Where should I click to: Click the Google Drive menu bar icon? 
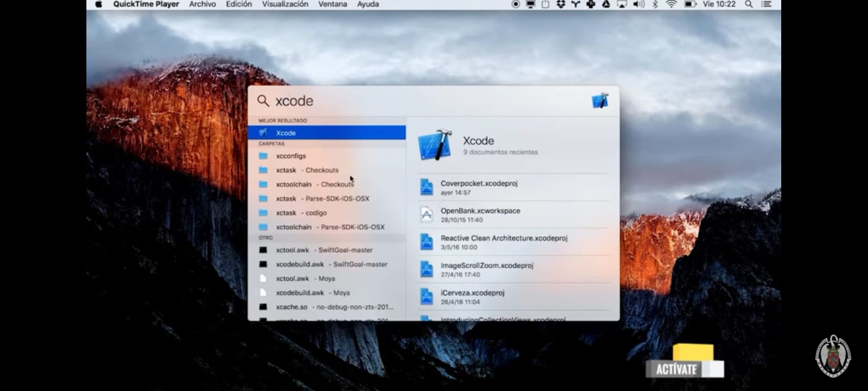[606, 4]
